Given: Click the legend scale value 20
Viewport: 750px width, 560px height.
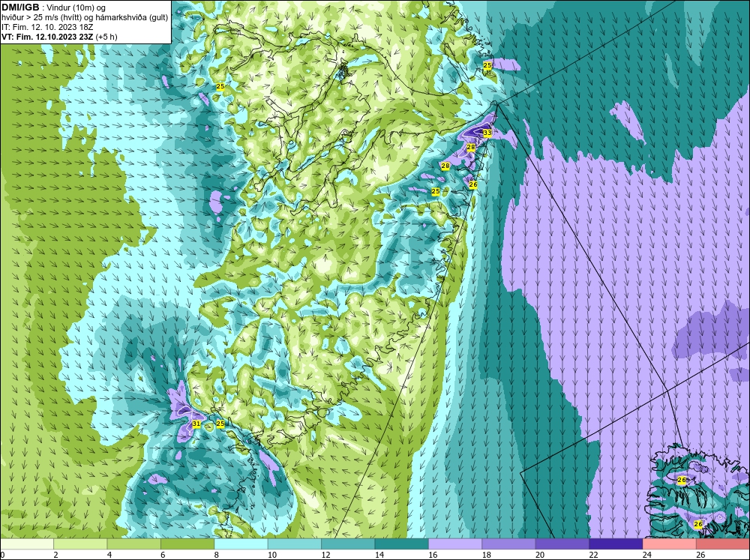Looking at the screenshot, I should click(x=540, y=555).
